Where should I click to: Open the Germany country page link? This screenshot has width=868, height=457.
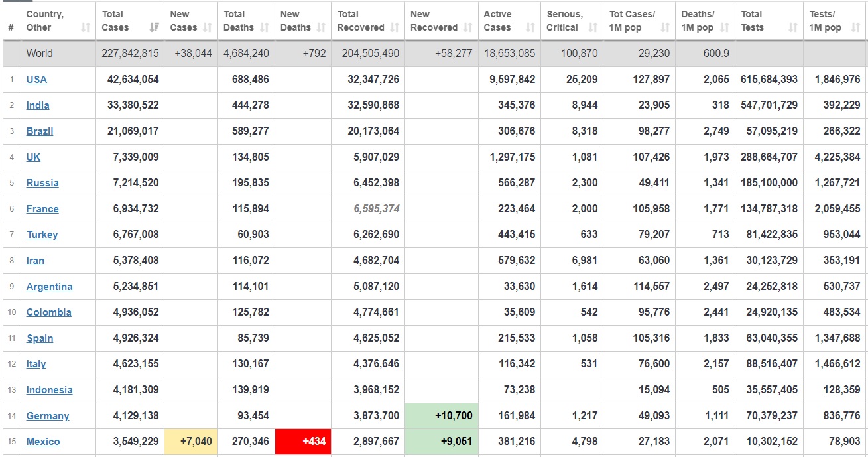pyautogui.click(x=48, y=416)
